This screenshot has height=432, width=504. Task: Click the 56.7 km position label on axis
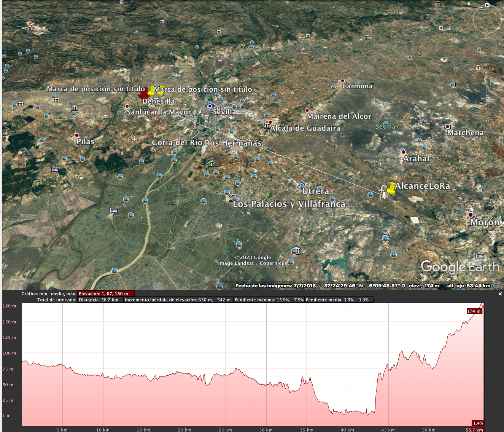pyautogui.click(x=475, y=430)
